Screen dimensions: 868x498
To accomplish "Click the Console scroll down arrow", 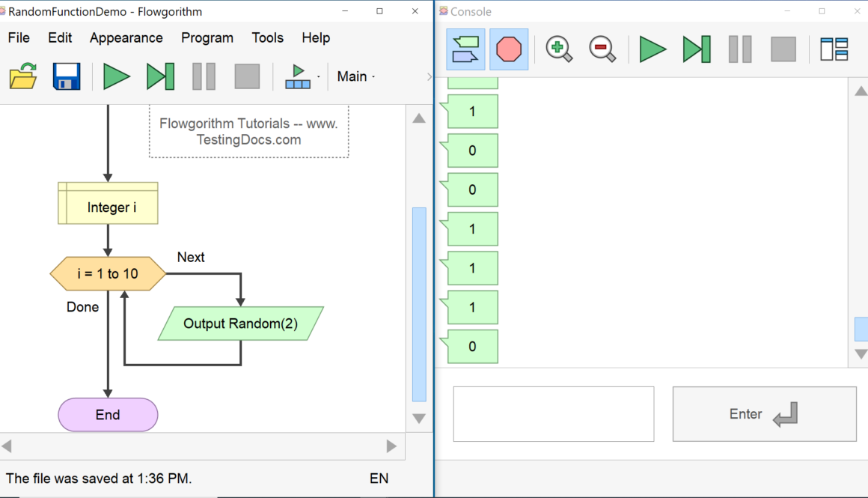I will pyautogui.click(x=861, y=353).
